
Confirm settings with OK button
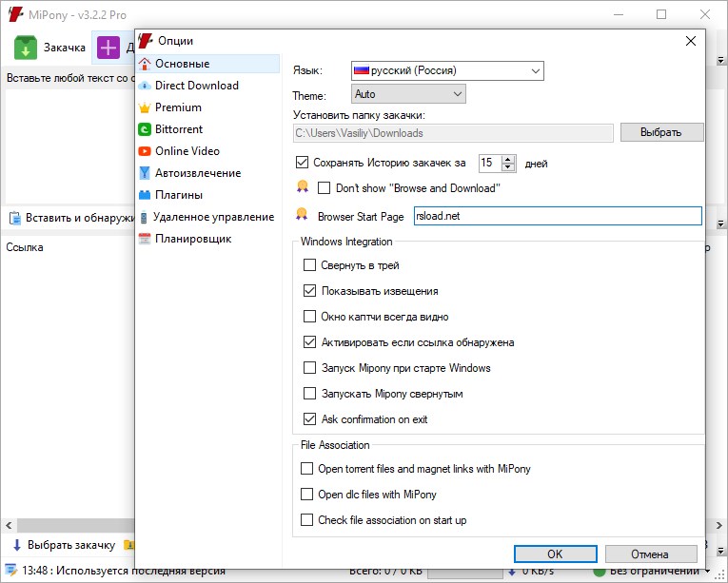(x=556, y=554)
